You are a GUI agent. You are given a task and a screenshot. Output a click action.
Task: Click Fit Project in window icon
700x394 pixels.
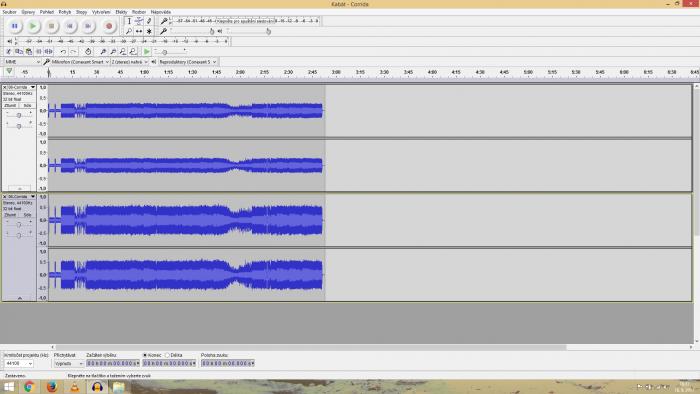(133, 52)
